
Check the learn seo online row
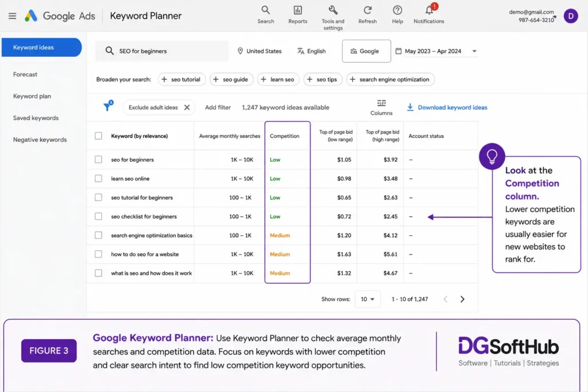(98, 178)
